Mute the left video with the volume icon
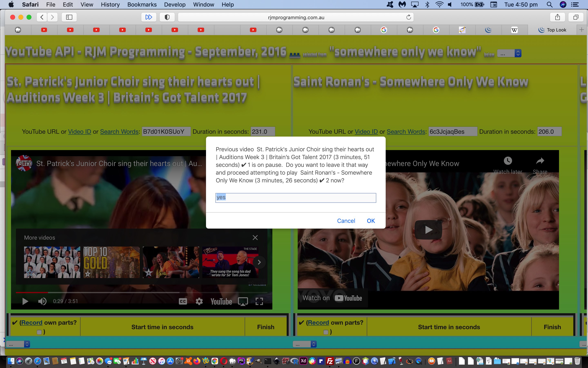This screenshot has width=588, height=368. [42, 301]
